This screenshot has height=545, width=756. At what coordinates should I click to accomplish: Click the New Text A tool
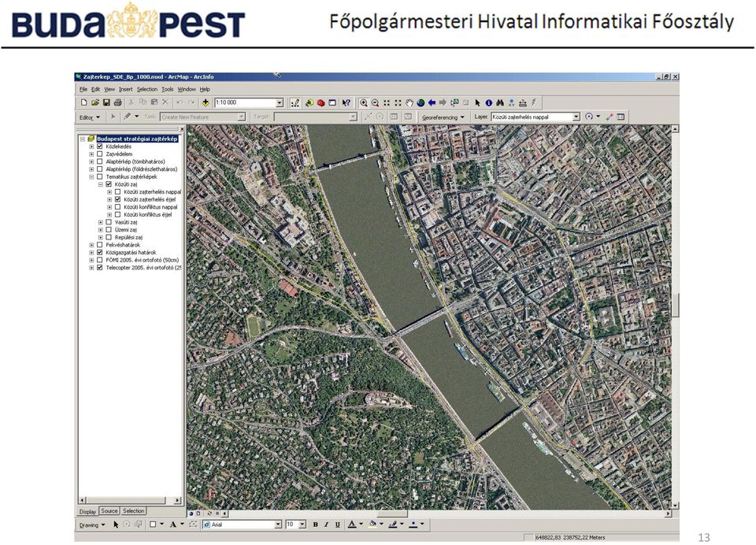coord(172,525)
